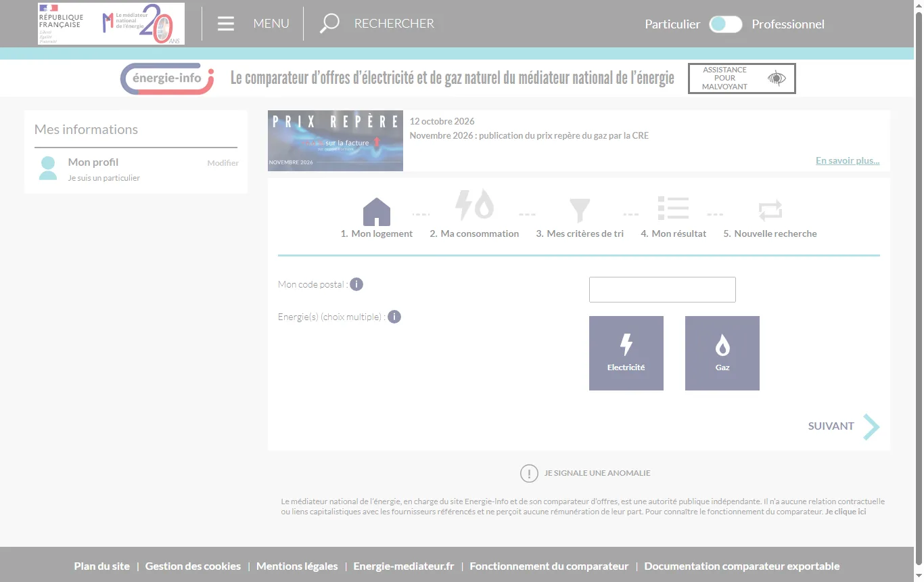
Task: Click the Je clique ici link
Action: pyautogui.click(x=846, y=512)
